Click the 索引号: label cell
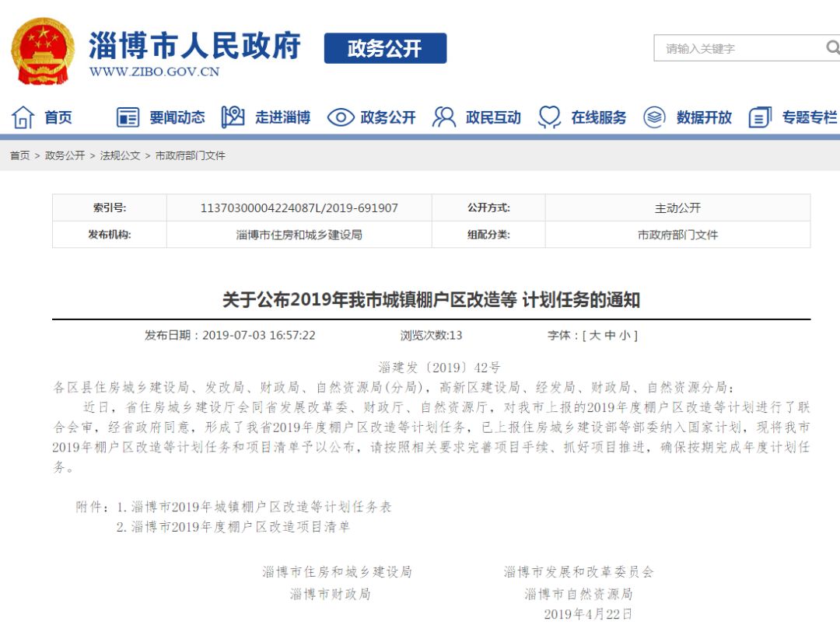The height and width of the screenshot is (628, 840). [x=110, y=208]
